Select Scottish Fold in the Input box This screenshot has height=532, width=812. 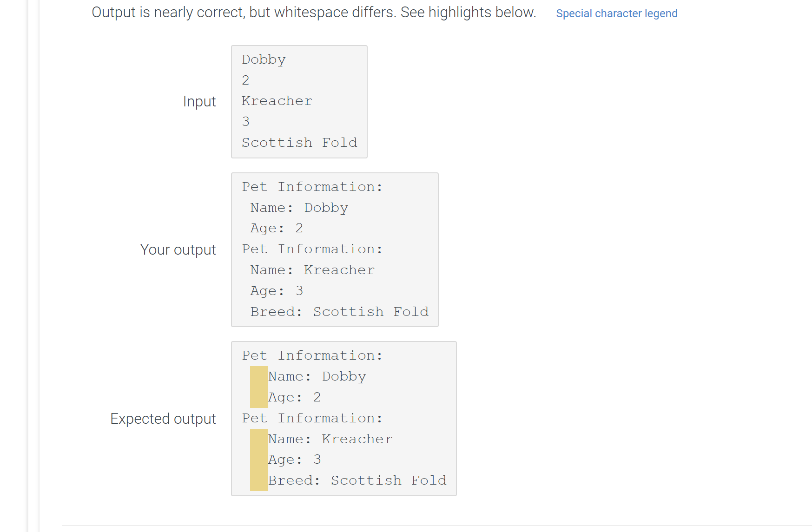click(x=299, y=142)
